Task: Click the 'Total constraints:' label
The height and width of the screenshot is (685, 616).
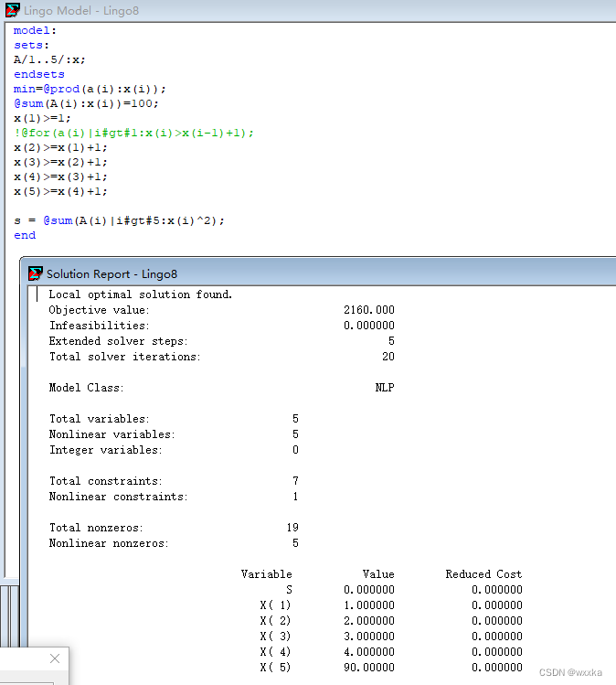Action: click(106, 481)
